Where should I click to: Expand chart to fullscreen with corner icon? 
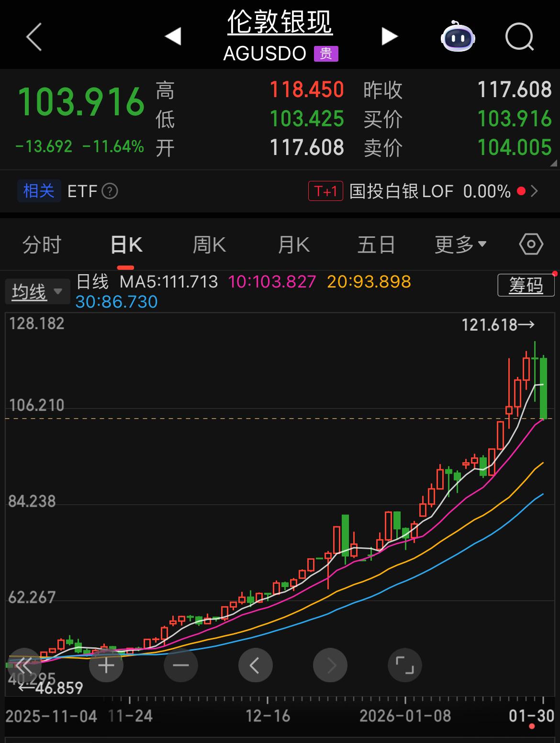click(404, 665)
